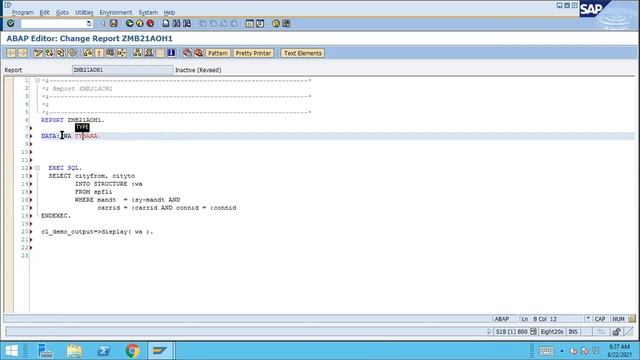Screen dimensions: 640x360
Task: Toggle the CAP indicator in status bar
Action: [x=600, y=319]
